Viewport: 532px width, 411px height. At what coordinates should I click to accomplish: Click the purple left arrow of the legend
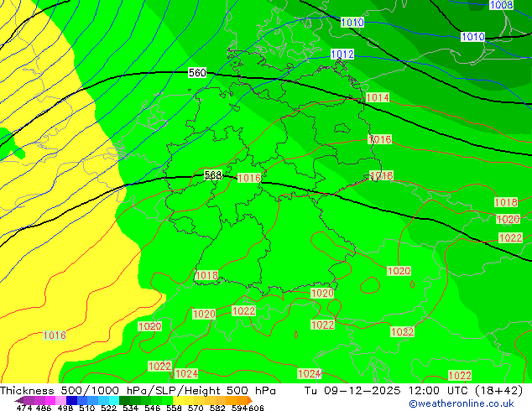19,400
